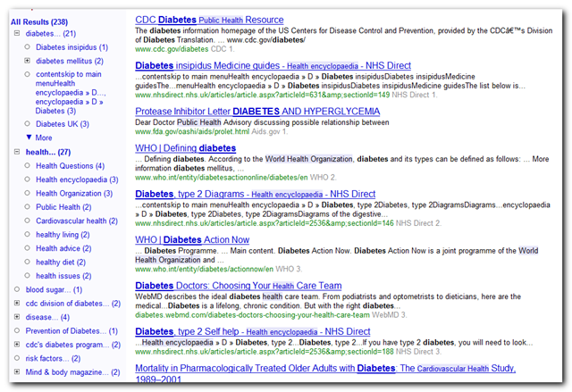
Task: Expand the cdc division of diabetes cluster
Action: click(17, 303)
